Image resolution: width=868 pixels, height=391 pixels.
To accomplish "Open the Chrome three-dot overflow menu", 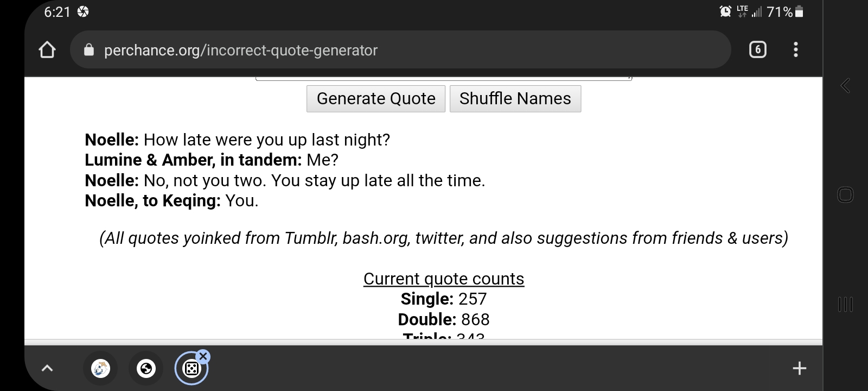I will [795, 49].
